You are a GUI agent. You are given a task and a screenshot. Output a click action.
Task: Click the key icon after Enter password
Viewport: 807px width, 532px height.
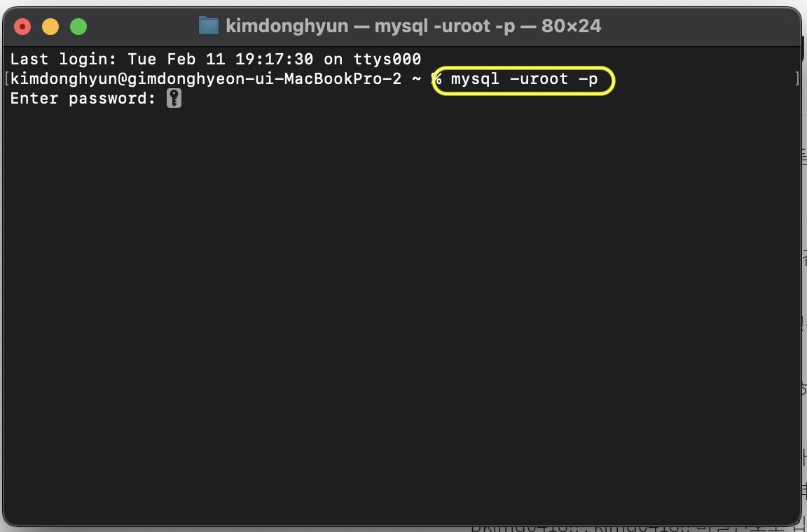[174, 98]
